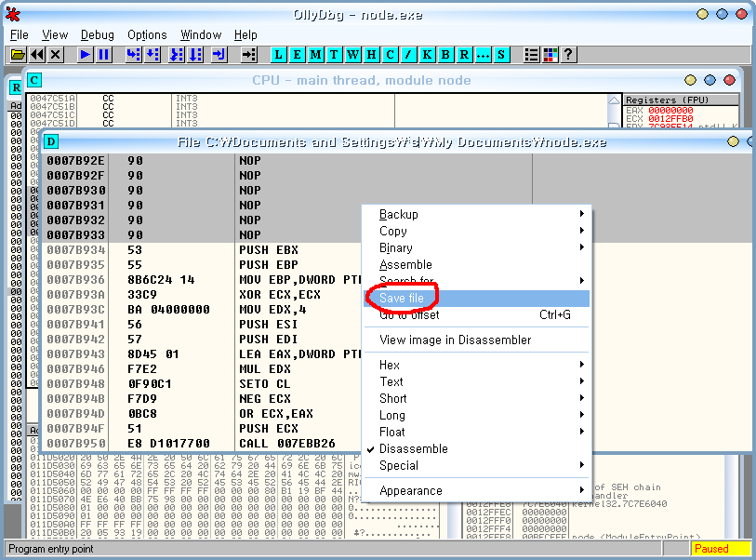Show Threads window with T button
This screenshot has height=560, width=756.
334,55
